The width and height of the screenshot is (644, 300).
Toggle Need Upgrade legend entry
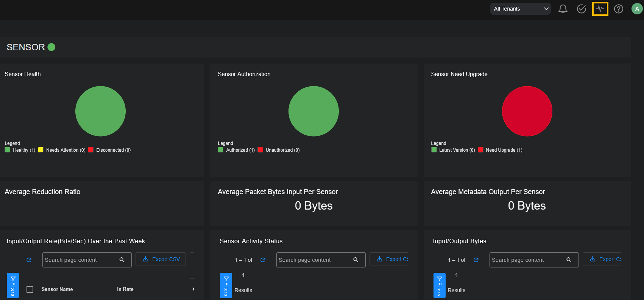pos(500,150)
